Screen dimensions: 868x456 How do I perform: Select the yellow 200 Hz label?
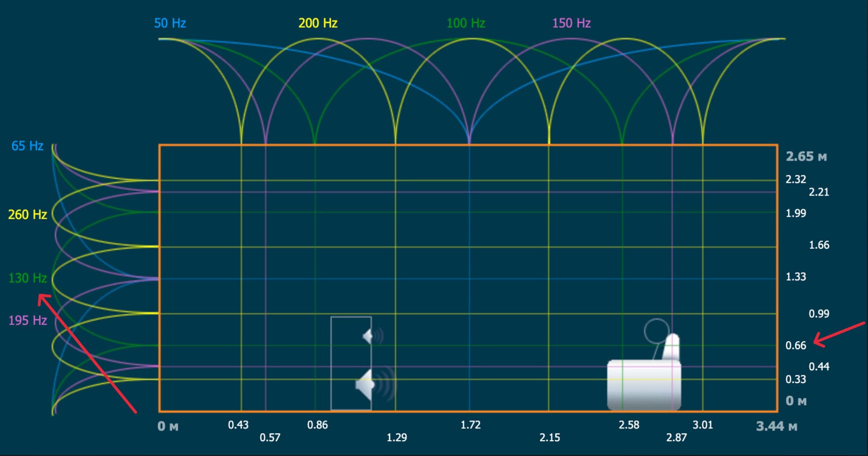point(318,23)
